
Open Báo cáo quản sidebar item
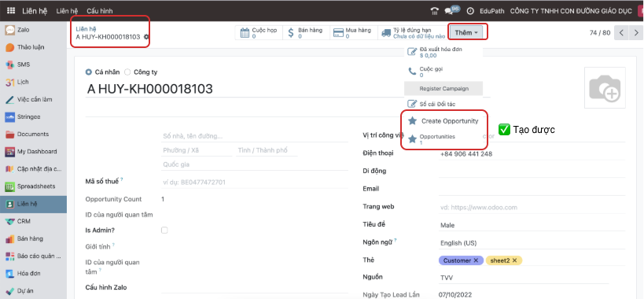tap(33, 256)
